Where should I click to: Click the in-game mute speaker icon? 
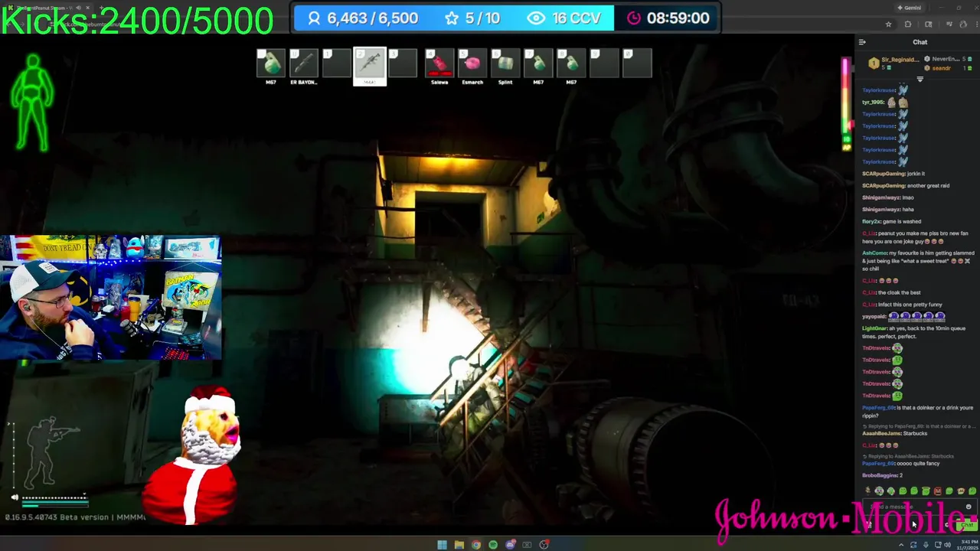14,497
